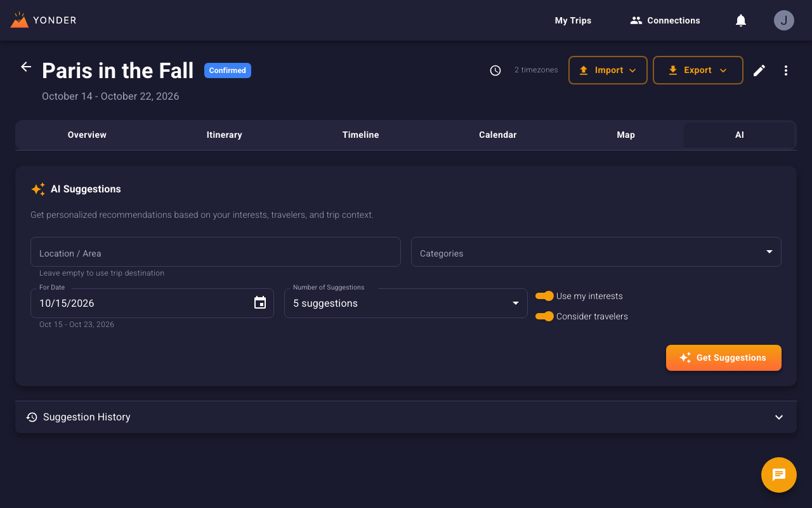Click the Yonder logo
Image resolution: width=812 pixels, height=508 pixels.
(43, 20)
